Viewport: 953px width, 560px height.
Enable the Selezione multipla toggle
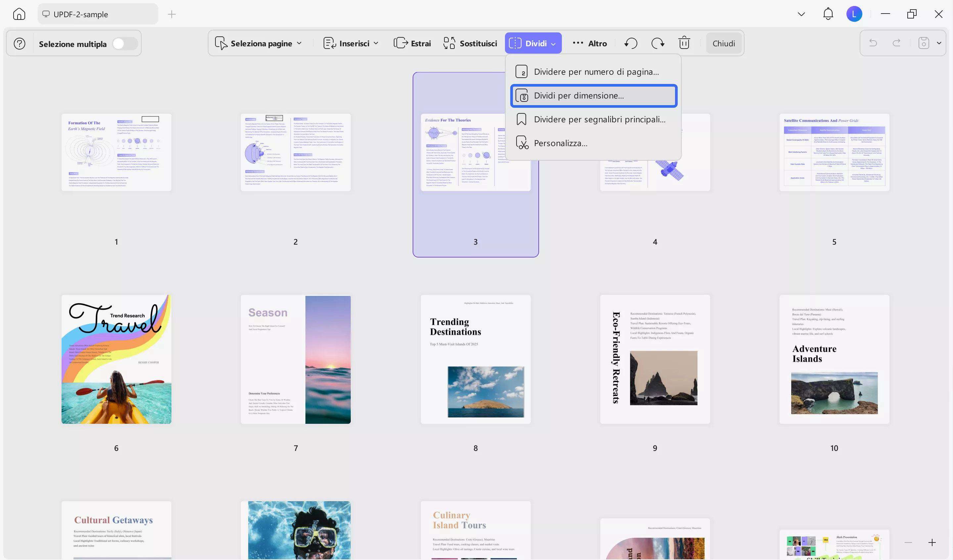coord(125,44)
